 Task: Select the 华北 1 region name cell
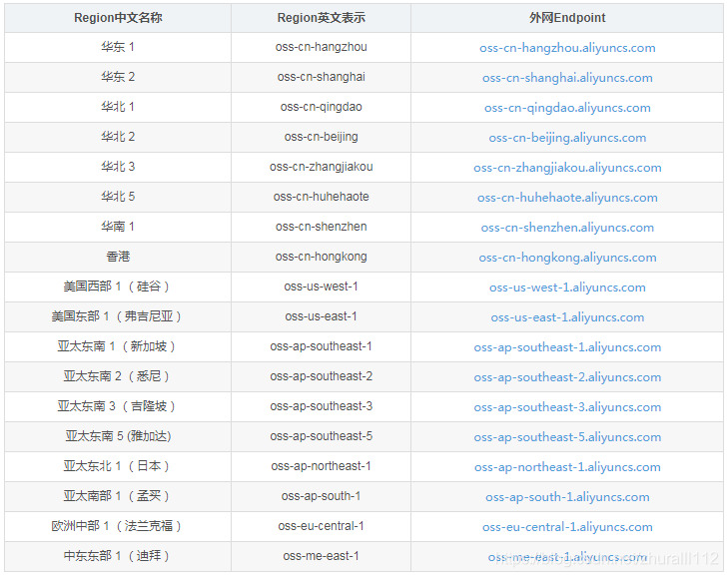click(x=118, y=107)
